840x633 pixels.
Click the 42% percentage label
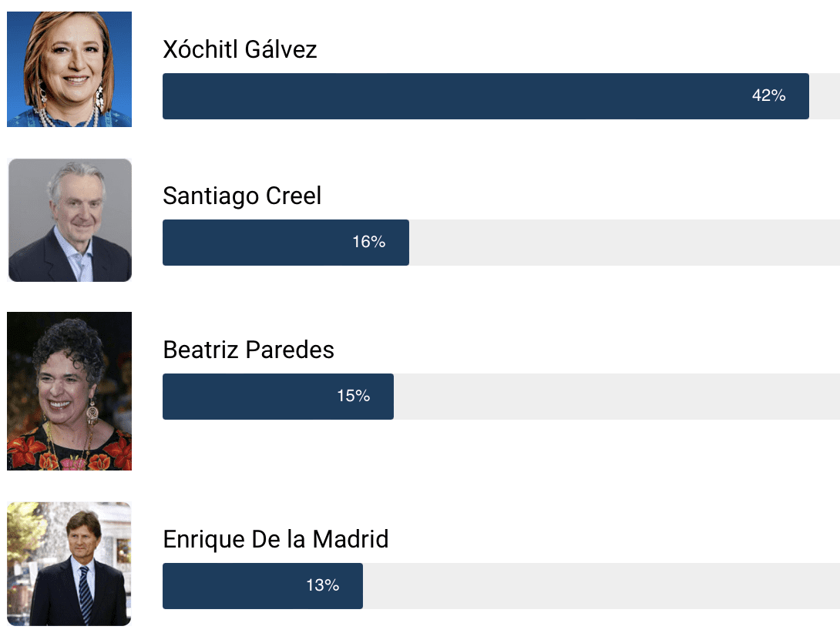769,95
